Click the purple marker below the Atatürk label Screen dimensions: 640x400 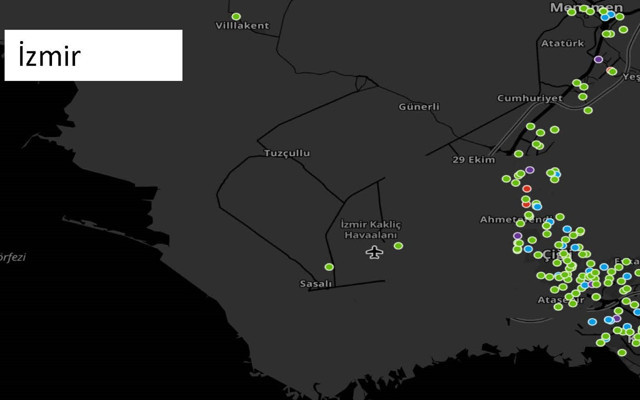click(598, 60)
